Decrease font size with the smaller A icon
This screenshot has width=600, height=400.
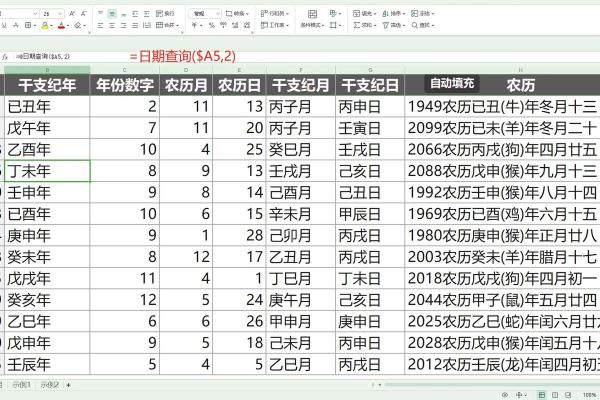click(84, 14)
